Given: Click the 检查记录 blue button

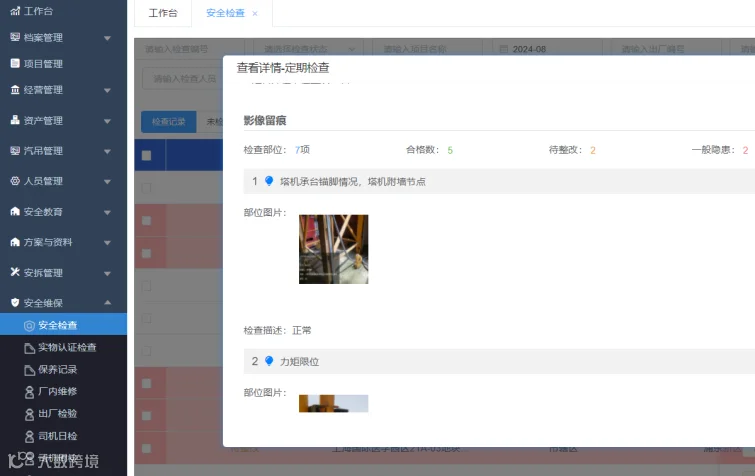Looking at the screenshot, I should (169, 122).
